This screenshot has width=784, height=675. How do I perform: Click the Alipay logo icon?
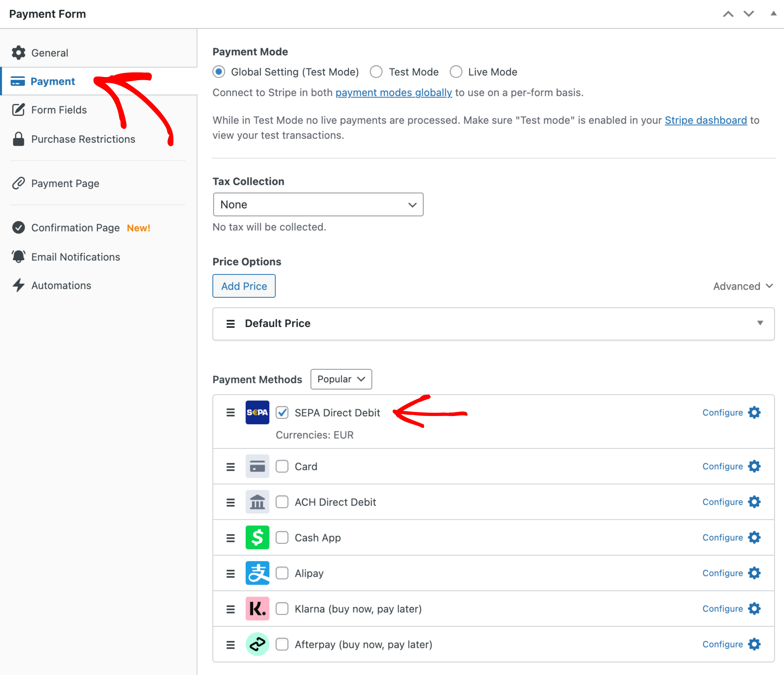point(257,573)
